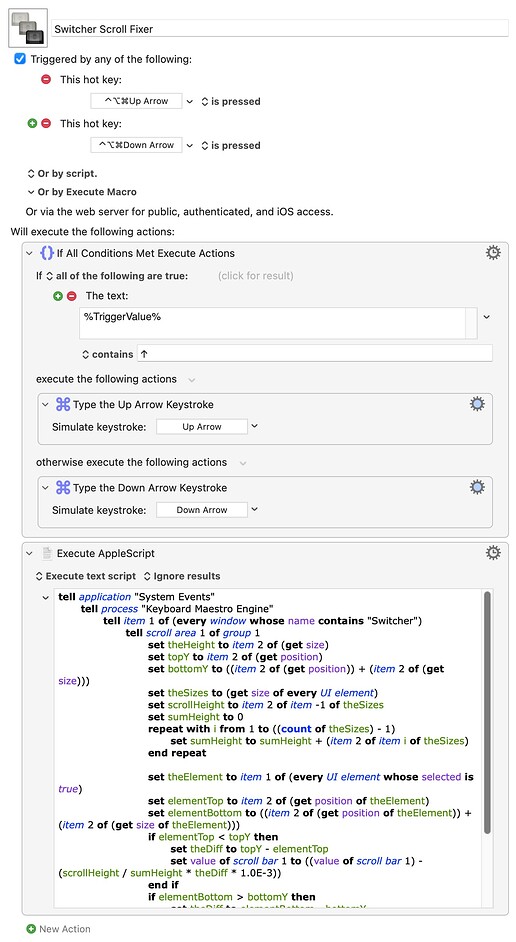
Task: Open 'otherwise execute the following actions' chevron menu
Action: [243, 463]
